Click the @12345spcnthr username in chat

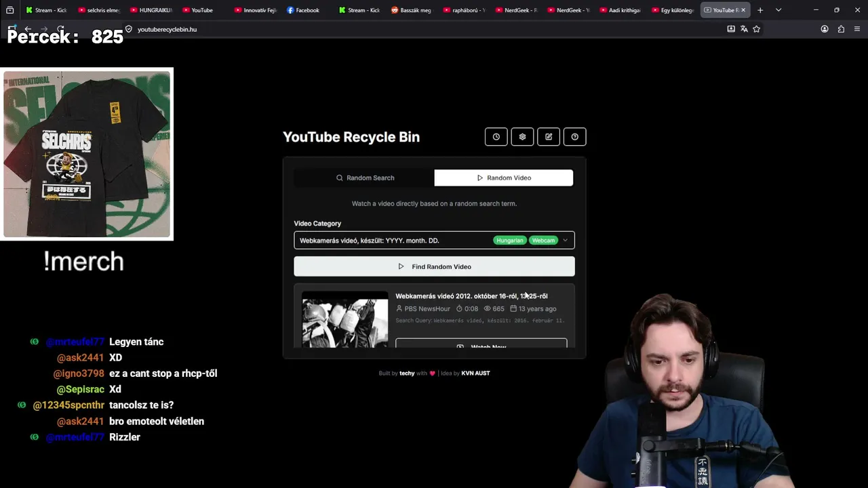coord(68,405)
